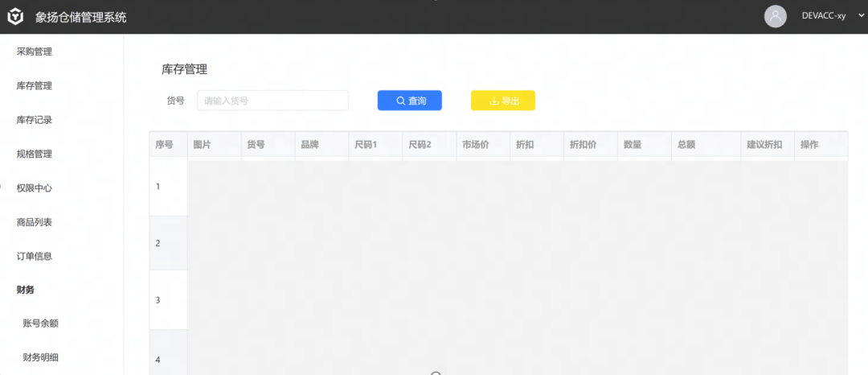Select row number 2 cell
This screenshot has height=375, width=868.
(168, 243)
